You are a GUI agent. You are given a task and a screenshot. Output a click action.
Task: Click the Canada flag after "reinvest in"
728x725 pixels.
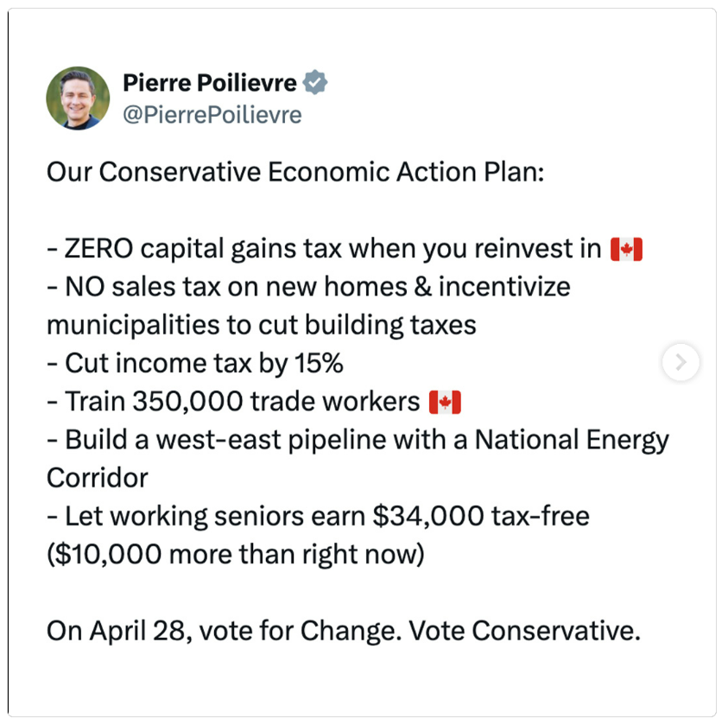(x=626, y=250)
